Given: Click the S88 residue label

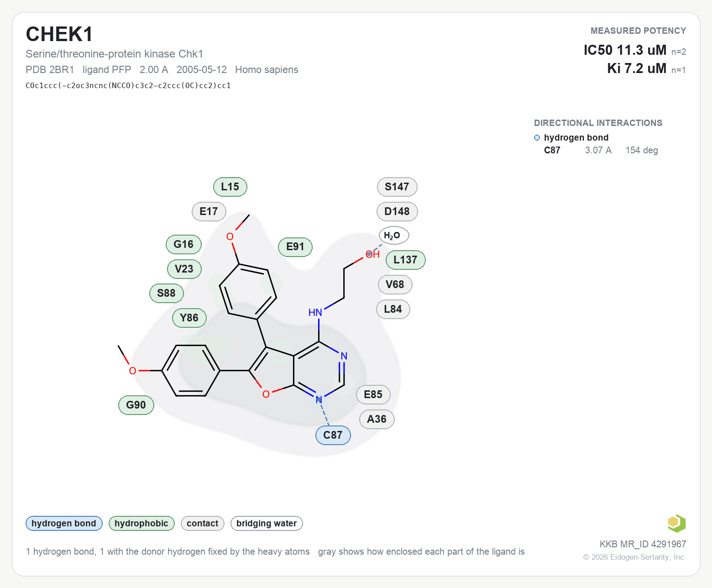Looking at the screenshot, I should (x=167, y=293).
